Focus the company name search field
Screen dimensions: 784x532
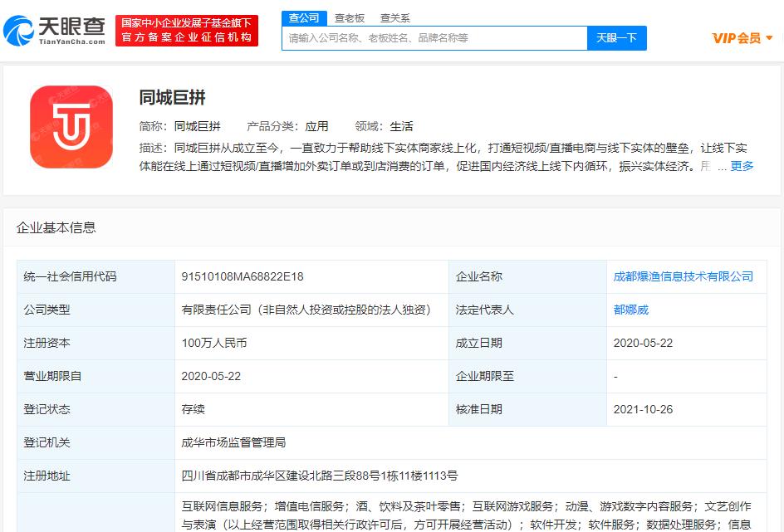pyautogui.click(x=434, y=38)
